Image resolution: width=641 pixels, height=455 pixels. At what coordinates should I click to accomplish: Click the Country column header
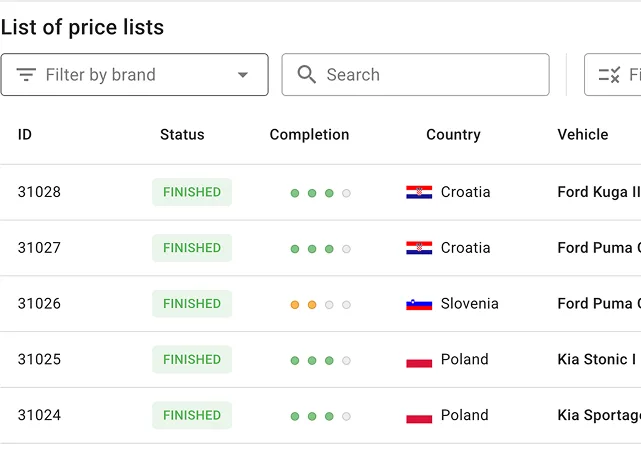pyautogui.click(x=453, y=135)
